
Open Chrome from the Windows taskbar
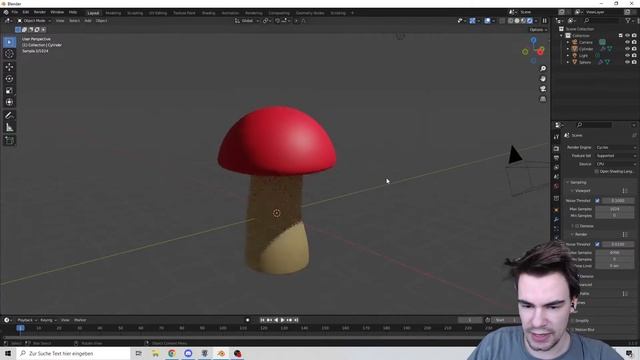[172, 353]
